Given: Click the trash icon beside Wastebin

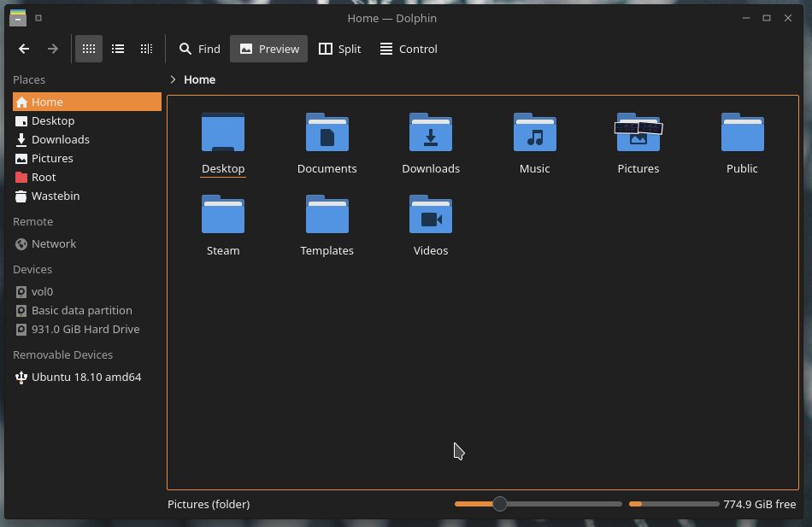Looking at the screenshot, I should tap(21, 196).
